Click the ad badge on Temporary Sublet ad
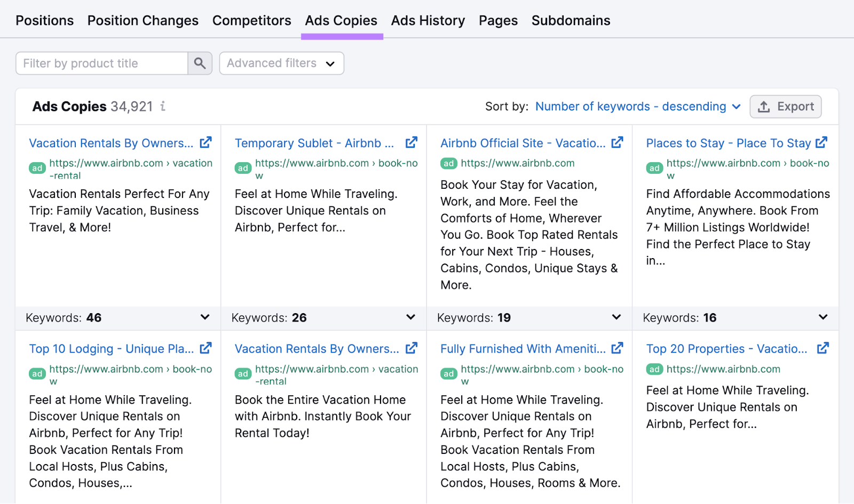 coord(243,169)
